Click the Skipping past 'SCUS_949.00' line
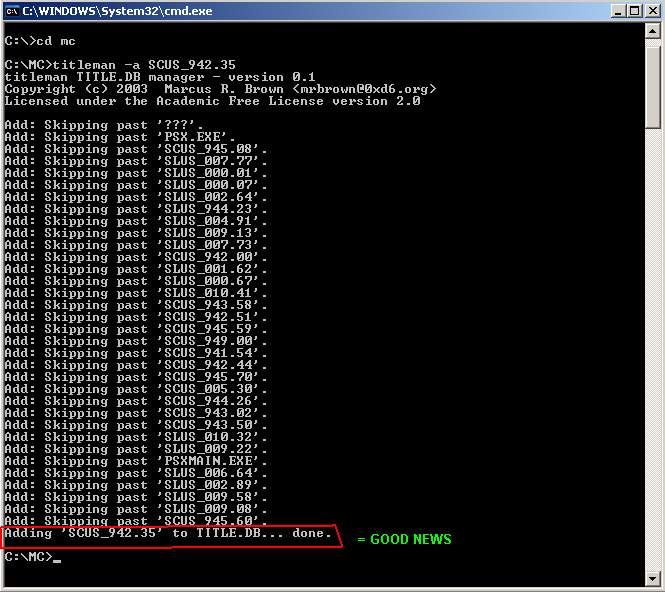The height and width of the screenshot is (592, 665). point(136,341)
